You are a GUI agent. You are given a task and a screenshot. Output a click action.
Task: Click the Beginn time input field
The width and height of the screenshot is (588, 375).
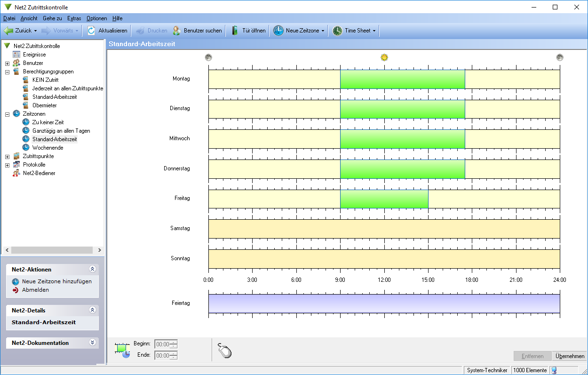tap(162, 344)
